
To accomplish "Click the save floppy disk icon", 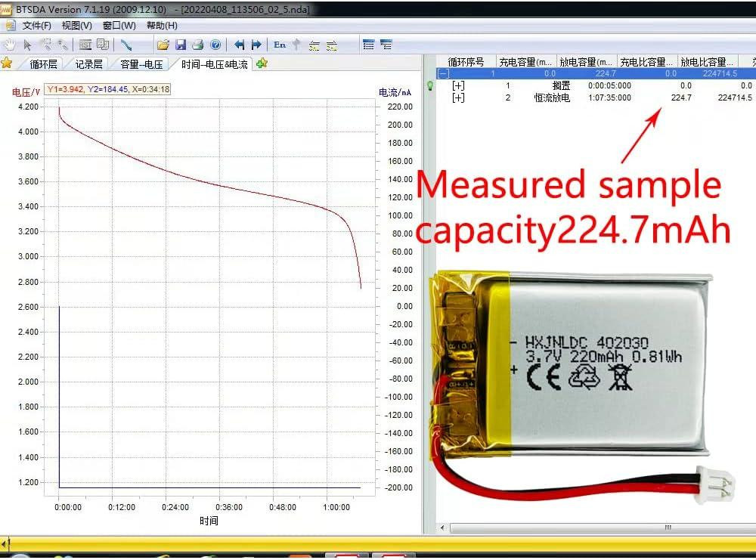I will [181, 45].
